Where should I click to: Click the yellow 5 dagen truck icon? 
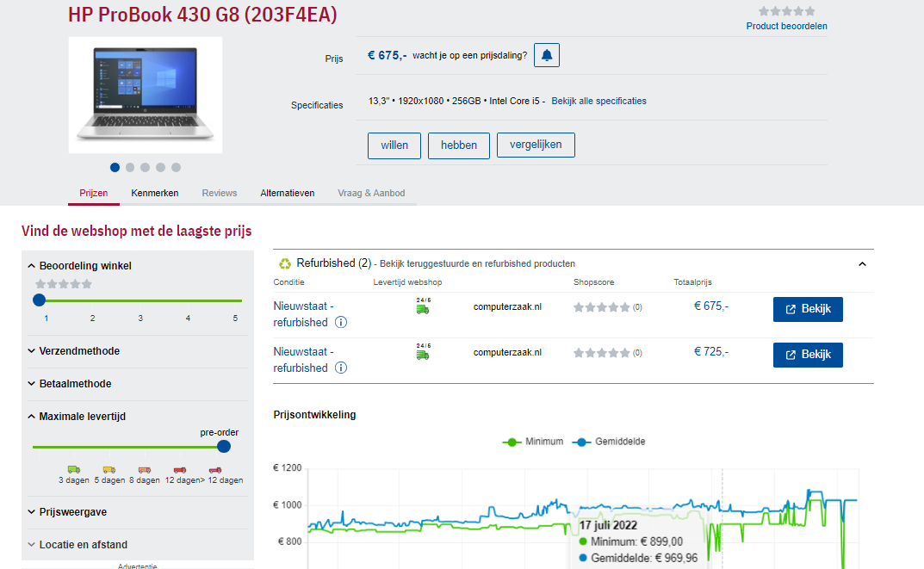point(109,469)
